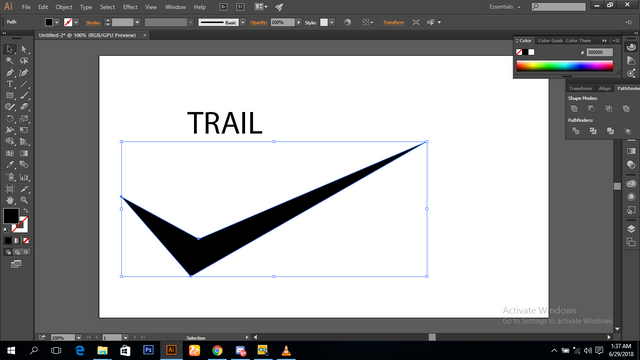Select the Hand tool
The image size is (640, 360).
10,200
